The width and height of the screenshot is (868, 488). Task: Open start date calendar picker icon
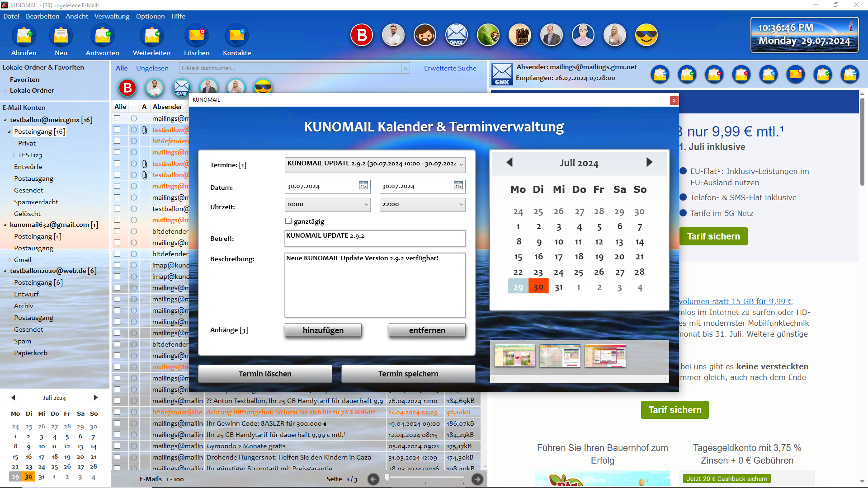tap(363, 186)
